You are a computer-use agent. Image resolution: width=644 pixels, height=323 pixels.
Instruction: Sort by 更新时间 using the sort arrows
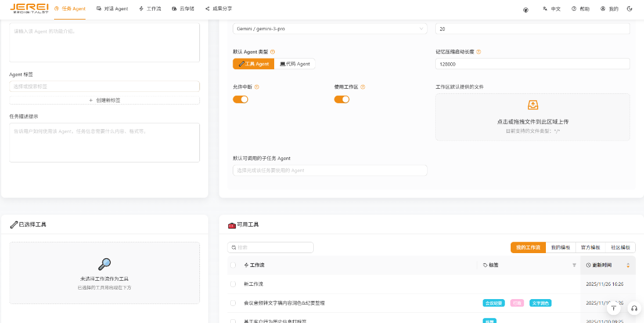[x=627, y=265]
